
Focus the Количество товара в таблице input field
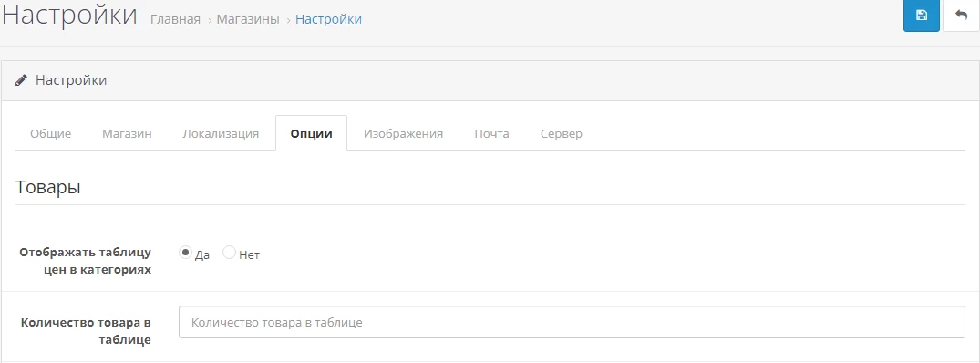(x=572, y=322)
